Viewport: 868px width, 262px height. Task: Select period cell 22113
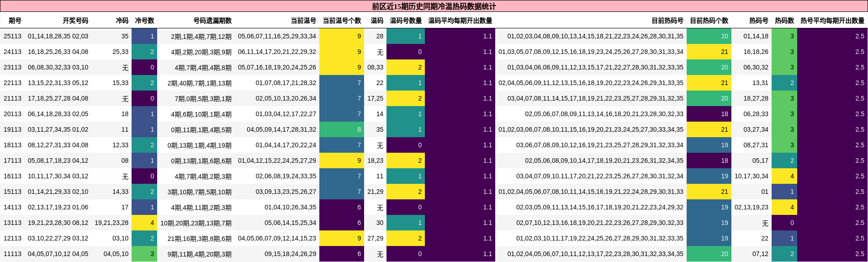tap(12, 83)
